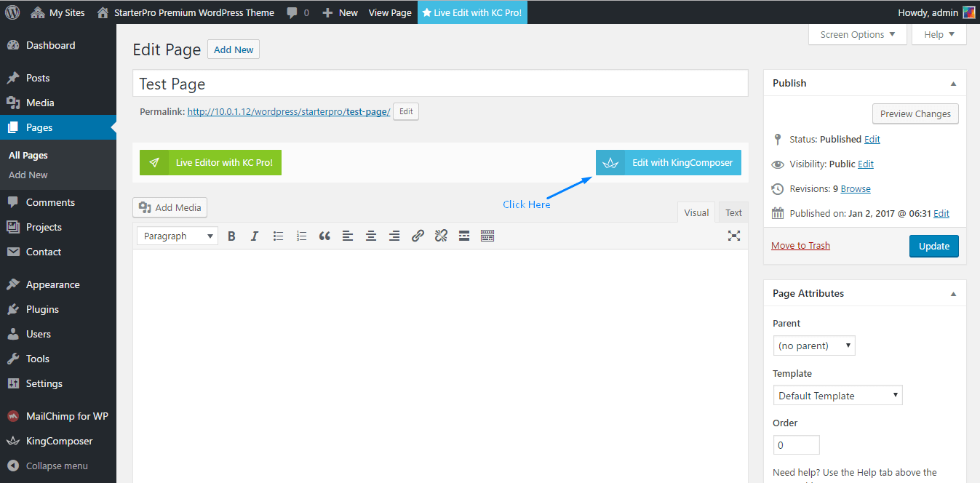Open Plugins in the sidebar
Viewport: 980px width, 483px height.
click(58, 309)
